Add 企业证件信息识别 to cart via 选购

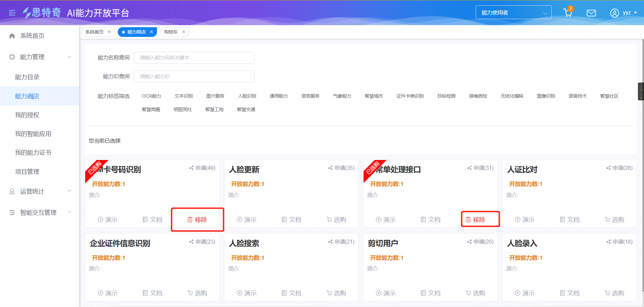tap(197, 293)
